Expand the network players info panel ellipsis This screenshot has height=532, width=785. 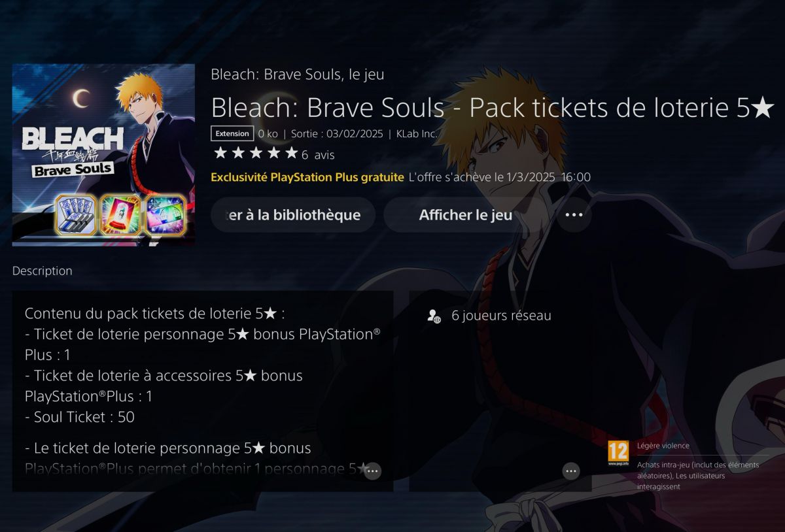[x=571, y=471]
